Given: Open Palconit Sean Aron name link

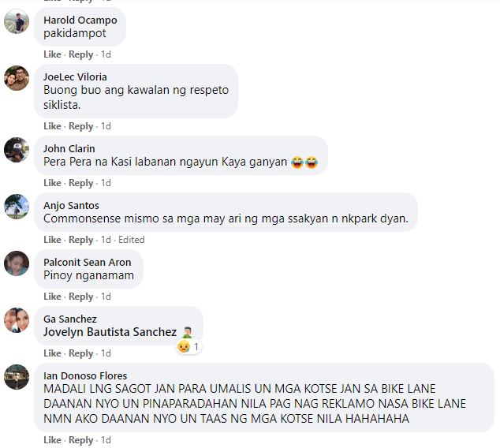Looking at the screenshot, I should click(x=88, y=263).
